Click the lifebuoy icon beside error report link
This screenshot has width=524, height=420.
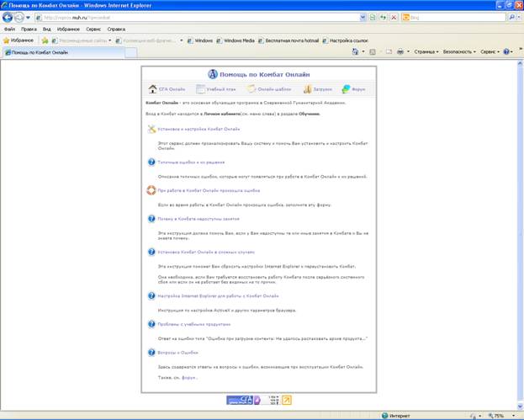(151, 191)
